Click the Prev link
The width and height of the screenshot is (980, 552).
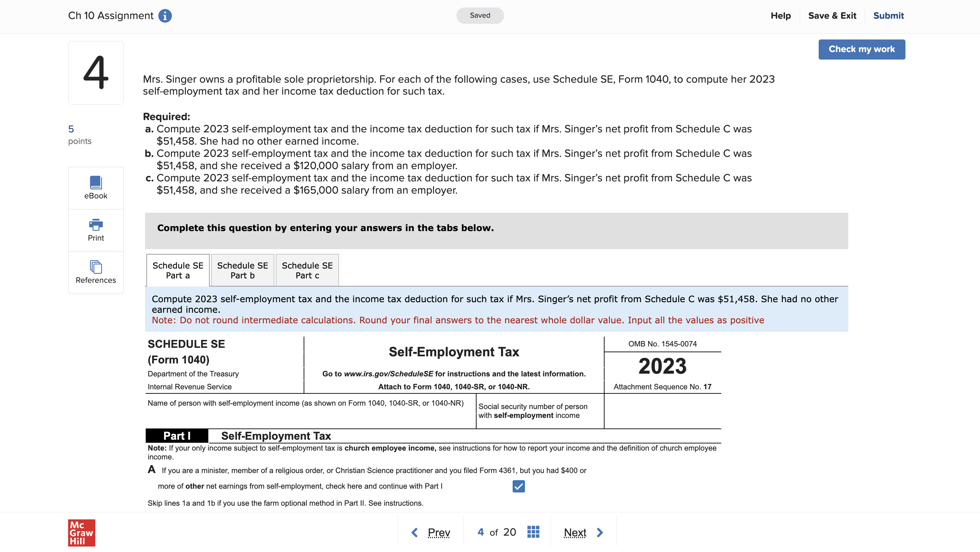(439, 532)
